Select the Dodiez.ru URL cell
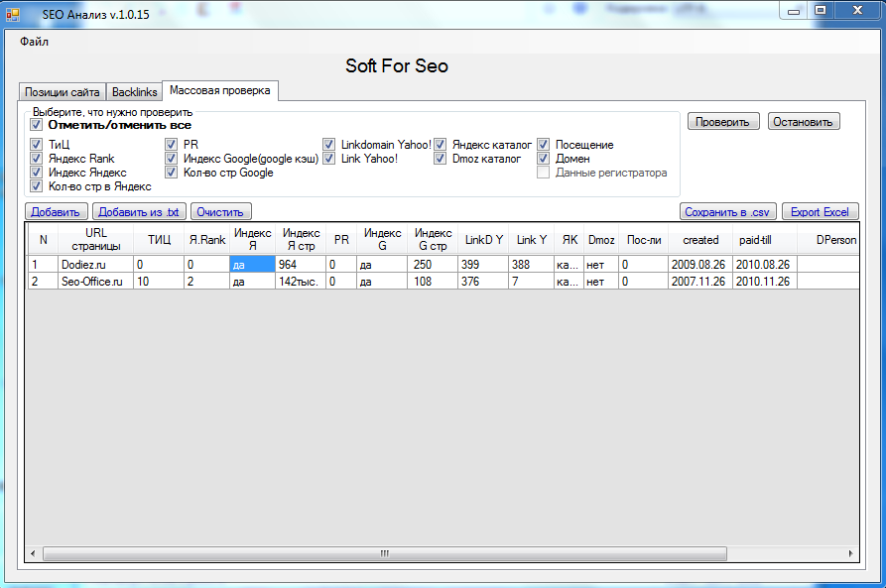Image resolution: width=886 pixels, height=588 pixels. click(96, 265)
